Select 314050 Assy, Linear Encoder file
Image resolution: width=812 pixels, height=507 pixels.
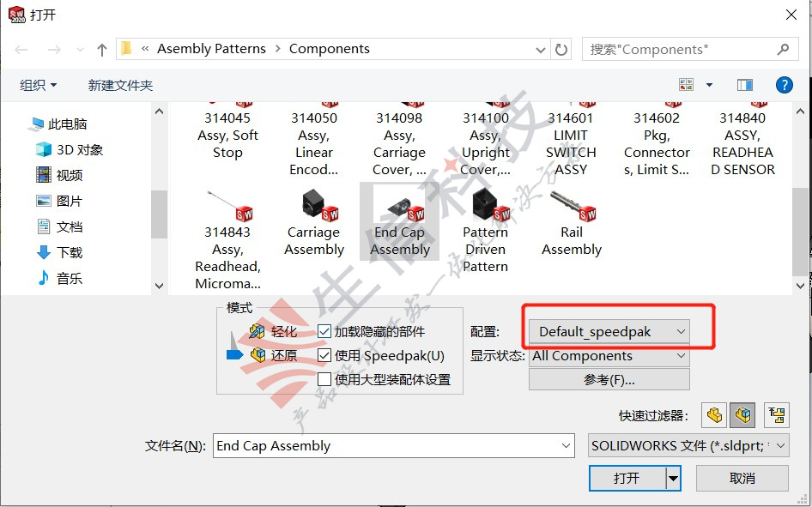coord(314,140)
